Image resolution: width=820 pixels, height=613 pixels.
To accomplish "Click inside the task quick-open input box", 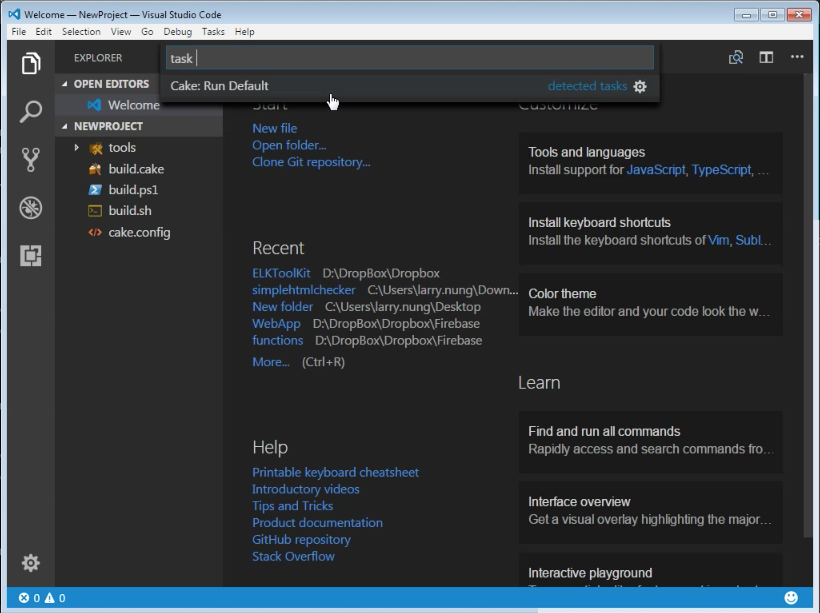I will [x=410, y=58].
